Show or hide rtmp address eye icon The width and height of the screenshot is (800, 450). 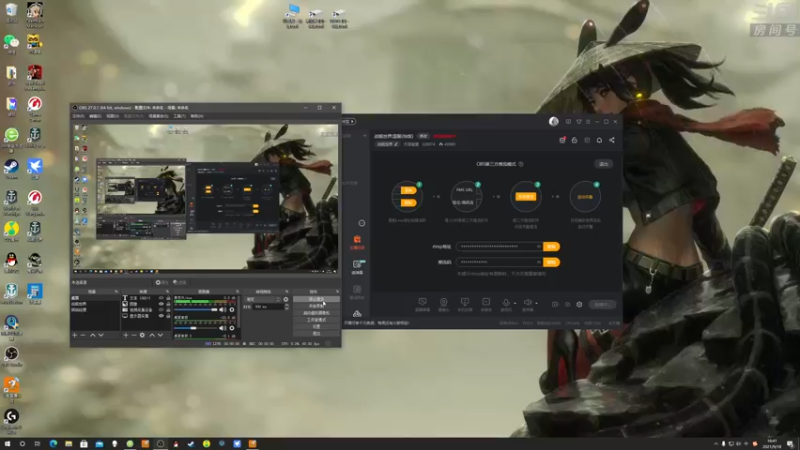(539, 246)
